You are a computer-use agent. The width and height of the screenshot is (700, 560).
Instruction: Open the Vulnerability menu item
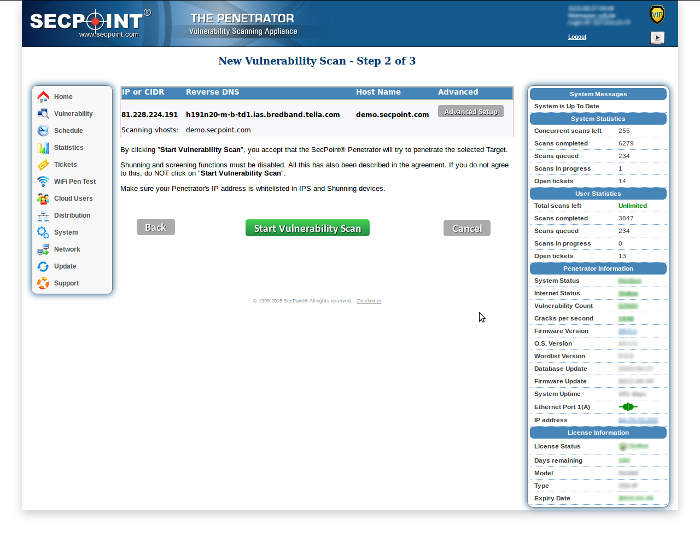point(73,113)
